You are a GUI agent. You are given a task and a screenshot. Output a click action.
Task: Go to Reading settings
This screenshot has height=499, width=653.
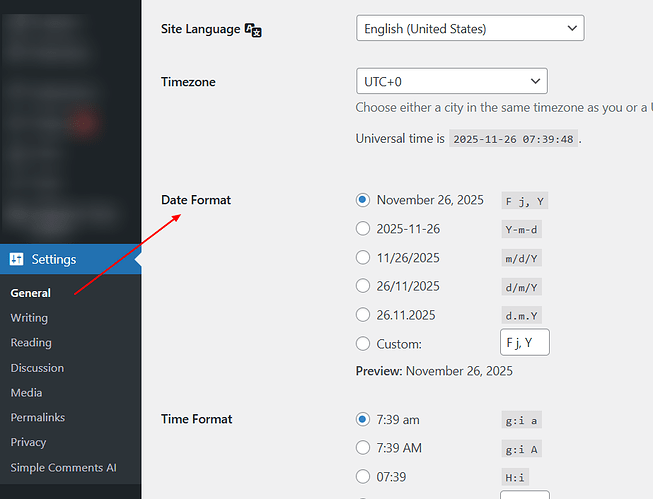coord(31,343)
